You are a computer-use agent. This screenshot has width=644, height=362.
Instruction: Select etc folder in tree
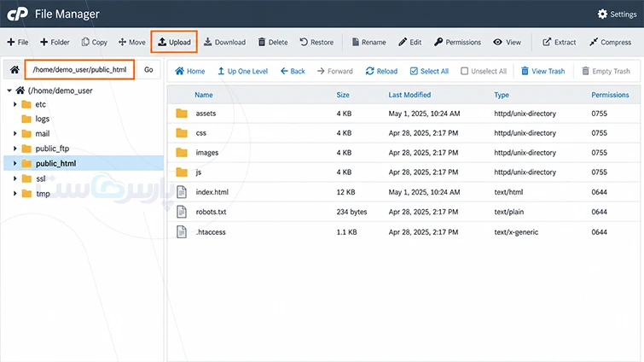click(x=33, y=104)
